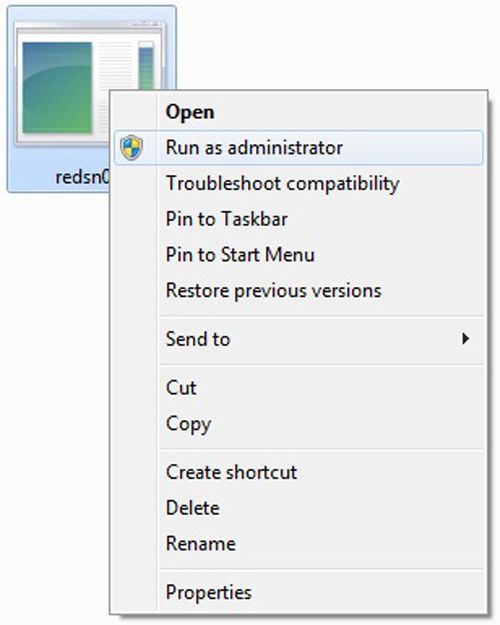The height and width of the screenshot is (625, 500).
Task: Click the small blue bar inside the redsn0w icon
Action: pyautogui.click(x=146, y=66)
